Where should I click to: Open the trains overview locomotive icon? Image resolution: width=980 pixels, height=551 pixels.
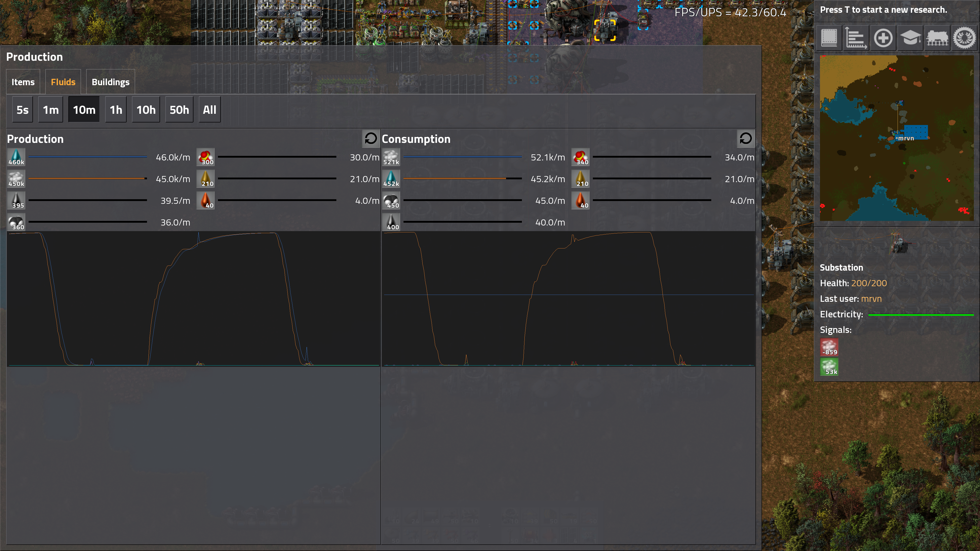point(937,38)
